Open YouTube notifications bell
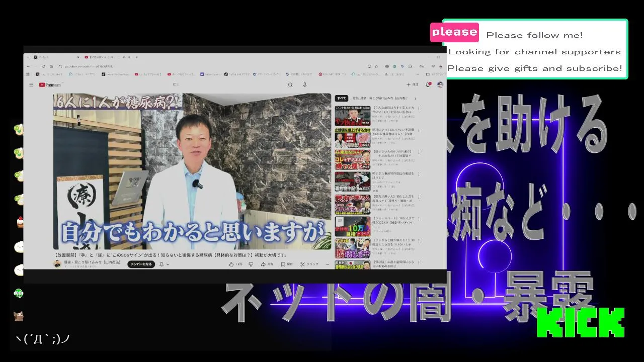Screen dimensions: 644x362 point(429,84)
